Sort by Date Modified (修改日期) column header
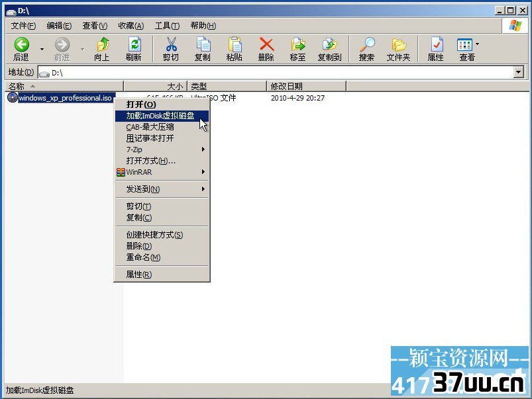The image size is (532, 399). point(307,87)
